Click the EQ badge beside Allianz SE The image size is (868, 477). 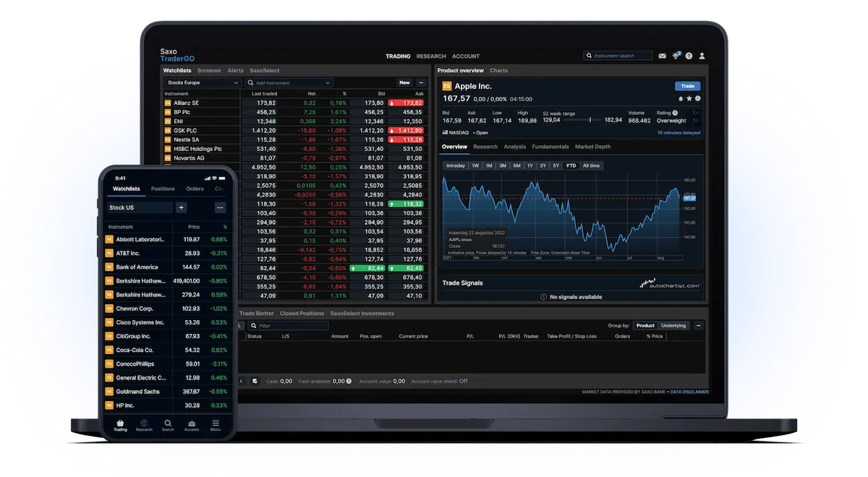(x=168, y=103)
